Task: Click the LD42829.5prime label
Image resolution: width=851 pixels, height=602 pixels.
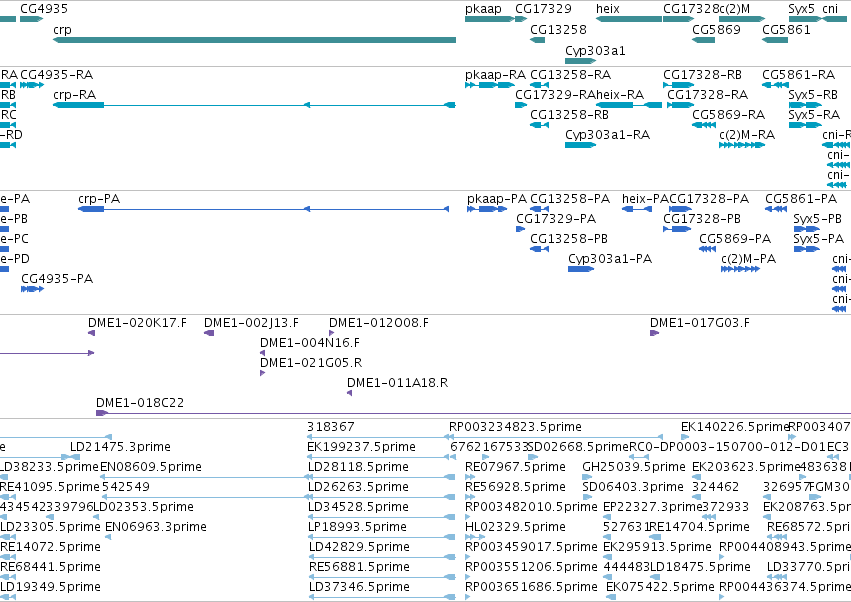Action: (x=359, y=547)
